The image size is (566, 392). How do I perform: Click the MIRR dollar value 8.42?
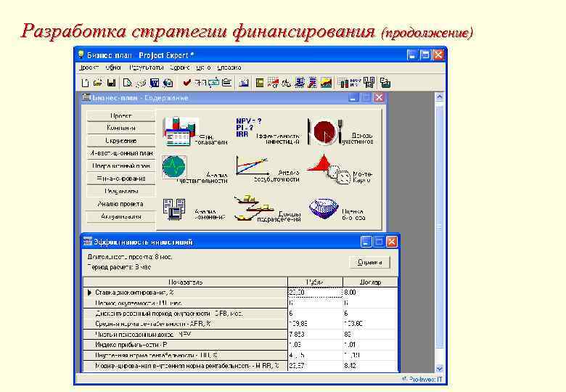pos(350,366)
